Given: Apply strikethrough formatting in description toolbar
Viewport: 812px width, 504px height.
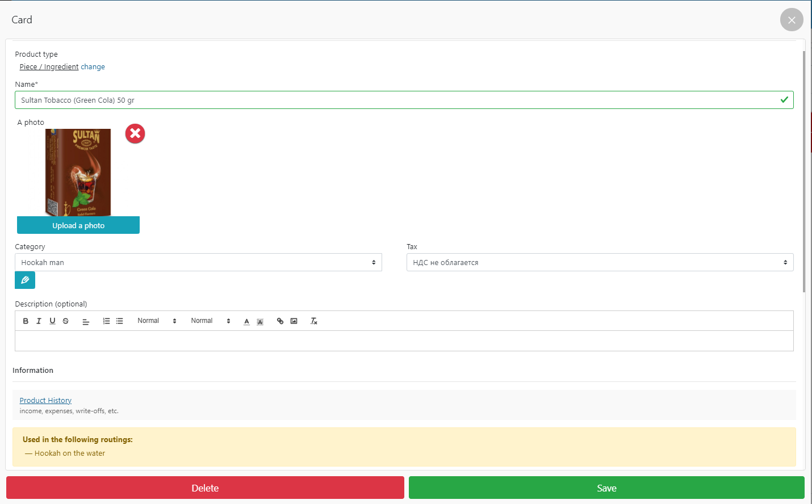Looking at the screenshot, I should pyautogui.click(x=66, y=321).
